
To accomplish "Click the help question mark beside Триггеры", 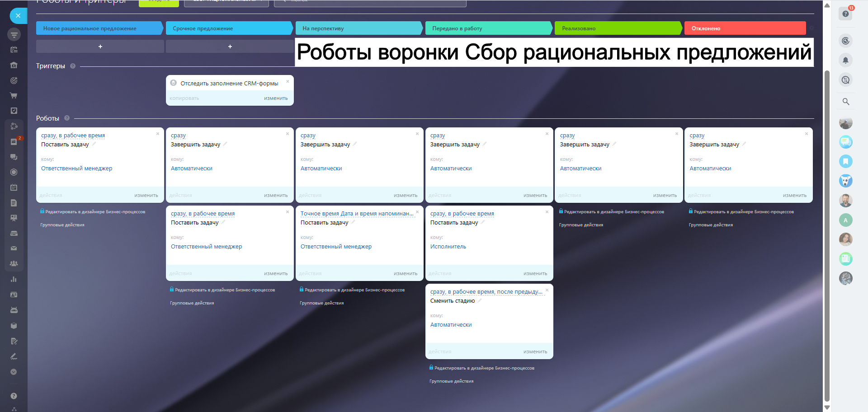I will coord(73,66).
